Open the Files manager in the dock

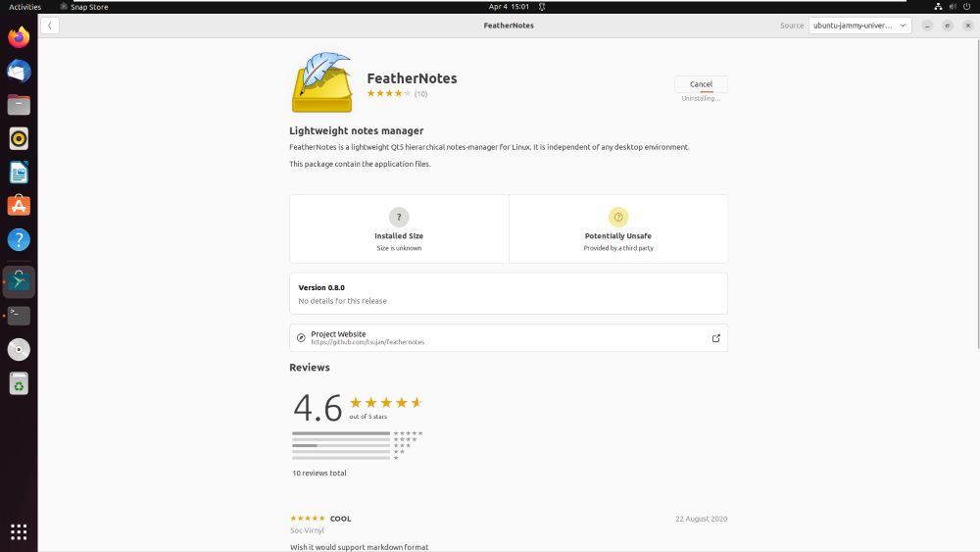tap(19, 105)
